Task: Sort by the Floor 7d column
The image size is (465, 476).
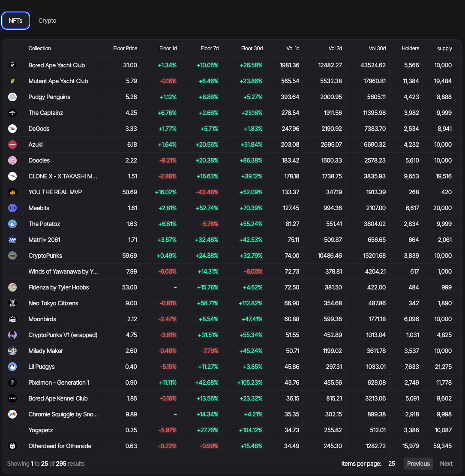Action: 210,48
